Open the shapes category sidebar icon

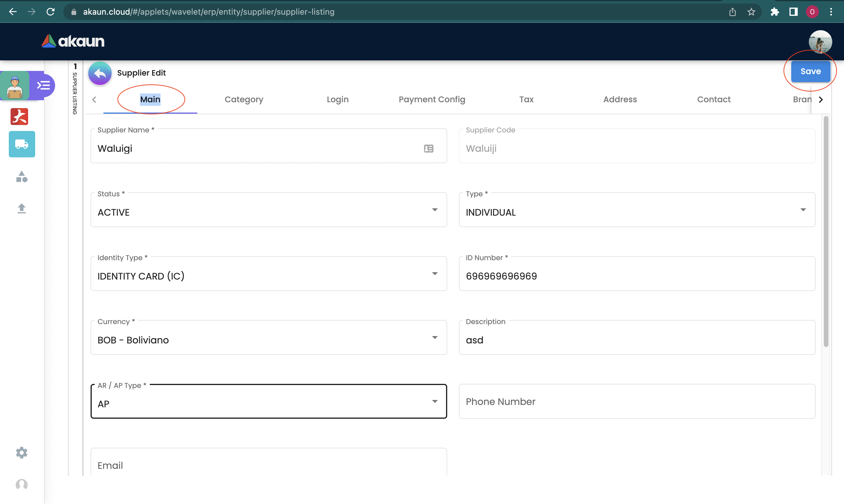[x=22, y=177]
